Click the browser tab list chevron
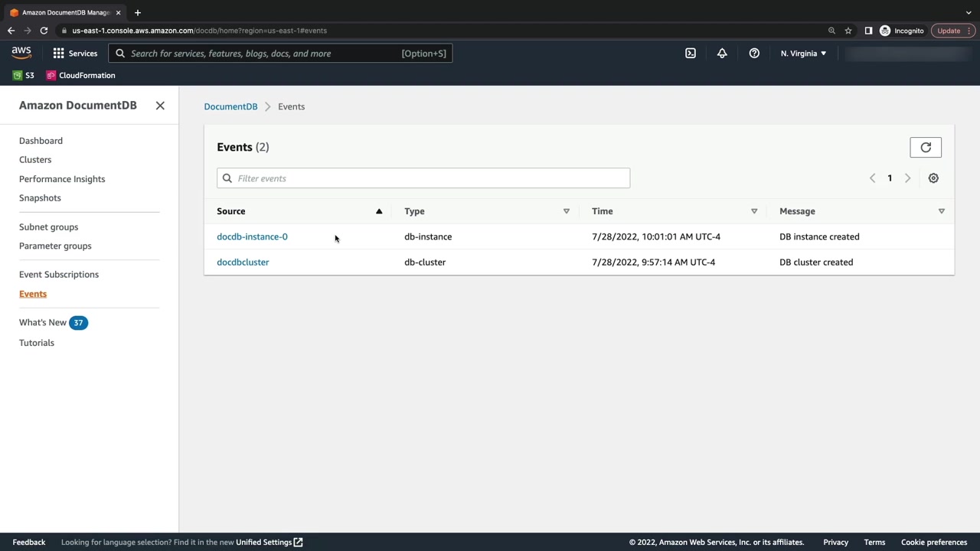Viewport: 980px width, 551px height. point(969,12)
